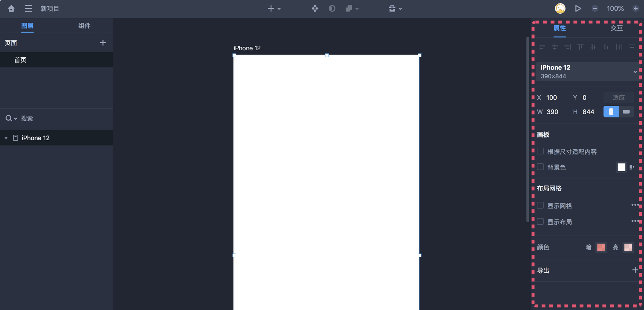Screen dimensions: 644x310
Task: Switch artboard to landscape orientation
Action: 626,112
